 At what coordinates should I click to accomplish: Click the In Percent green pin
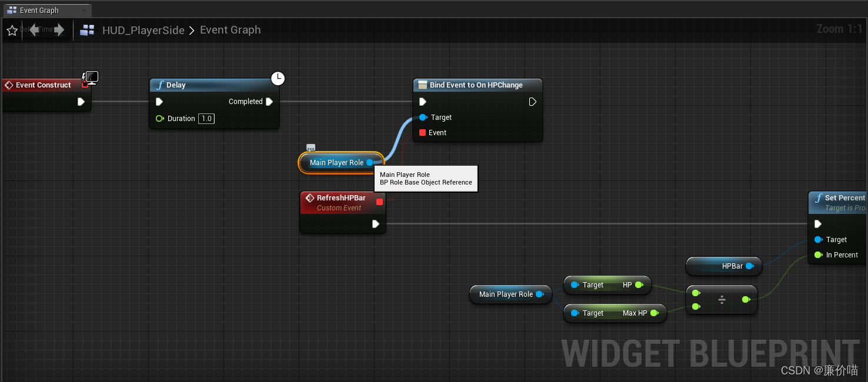coord(818,255)
